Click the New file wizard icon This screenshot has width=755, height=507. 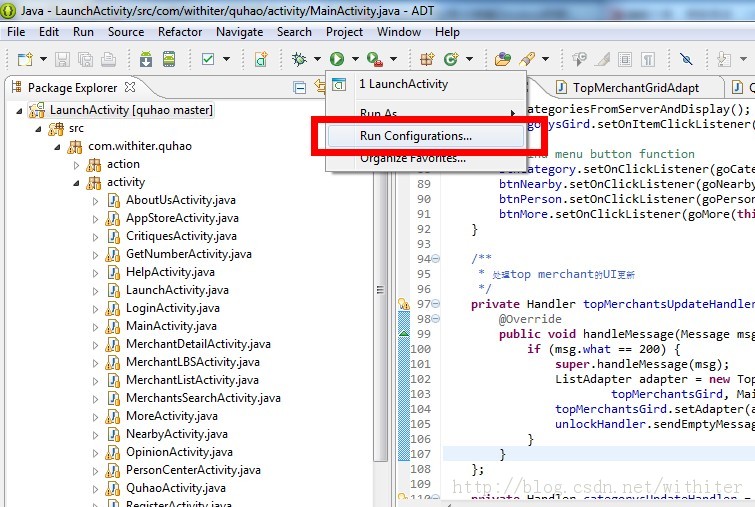point(20,59)
